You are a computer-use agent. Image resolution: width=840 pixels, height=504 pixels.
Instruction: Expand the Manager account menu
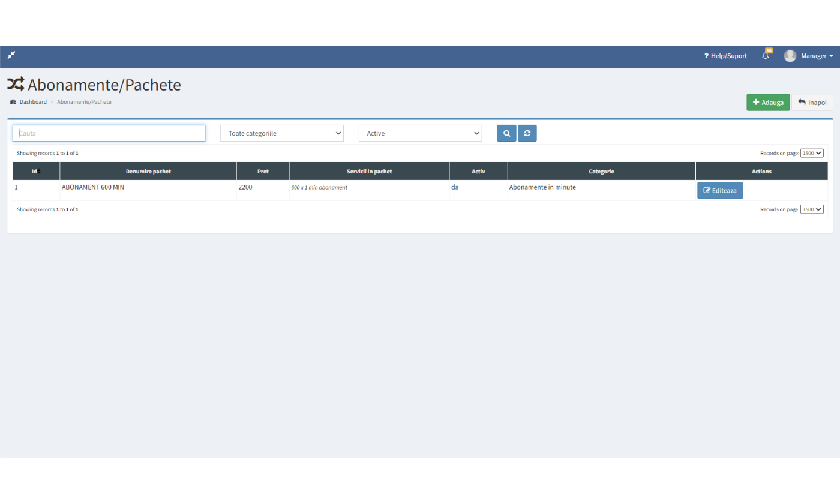pyautogui.click(x=817, y=56)
